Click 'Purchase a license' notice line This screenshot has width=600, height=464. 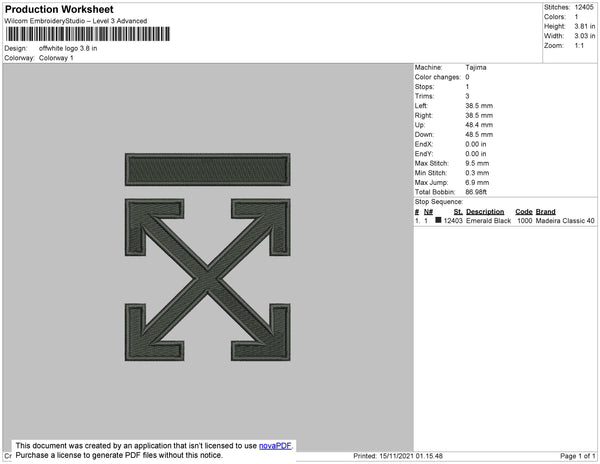119,455
